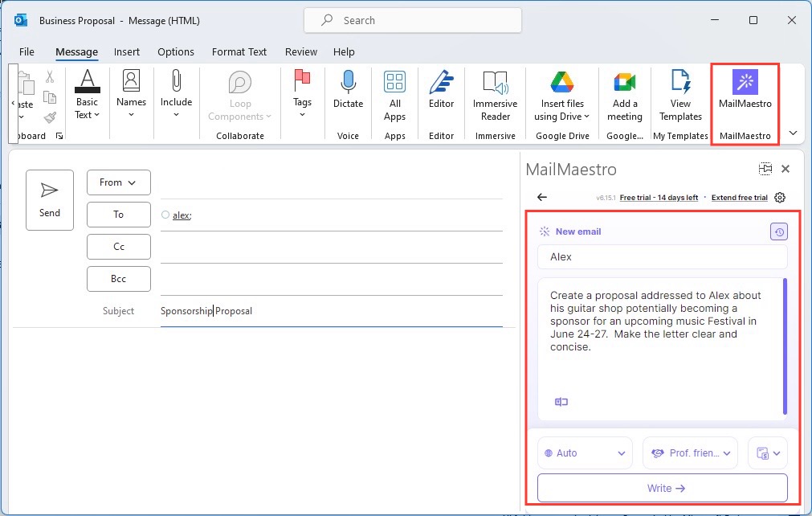Switch to the Options tab
This screenshot has height=516, width=812.
(x=176, y=51)
